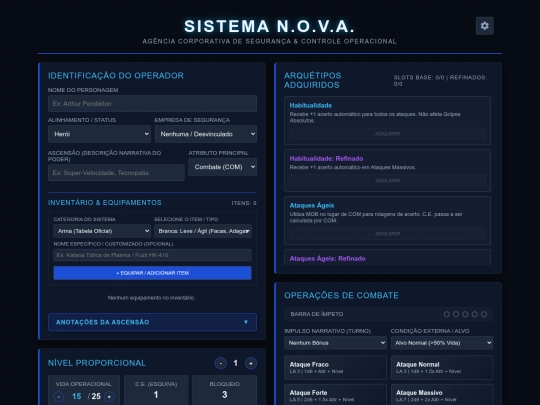Decrease Vida Operacional with minus button
The width and height of the screenshot is (540, 405).
click(x=59, y=396)
